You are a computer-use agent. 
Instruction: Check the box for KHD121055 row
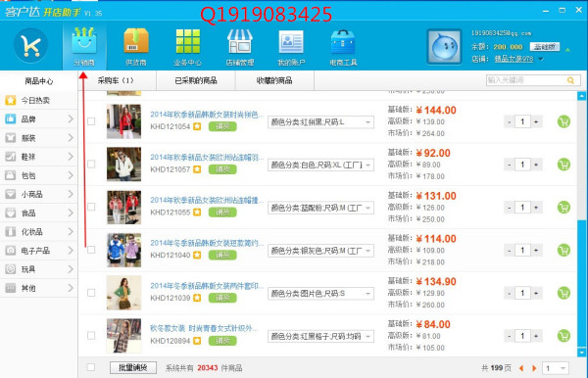(91, 207)
